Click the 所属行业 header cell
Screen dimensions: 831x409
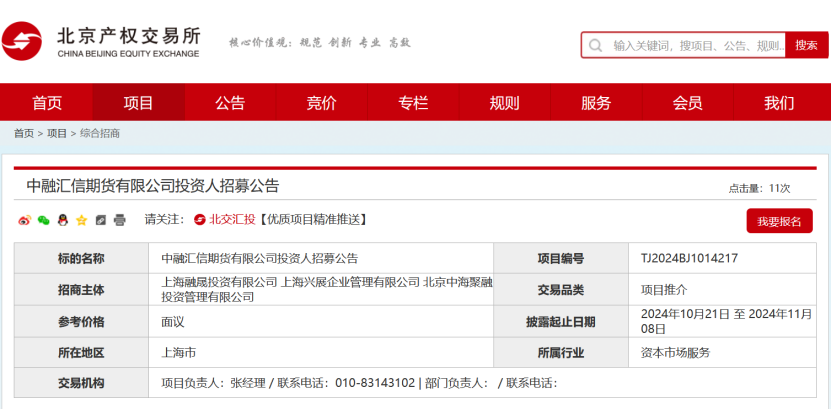coord(561,352)
